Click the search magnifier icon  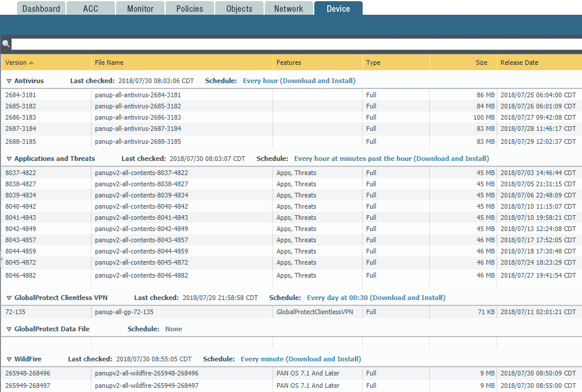6,44
